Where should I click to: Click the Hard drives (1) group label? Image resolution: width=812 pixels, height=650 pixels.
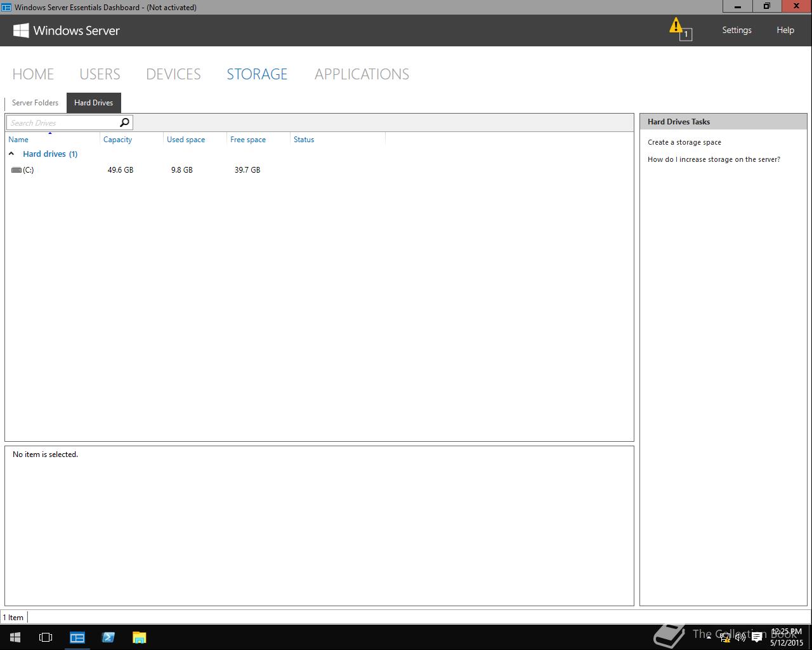50,154
